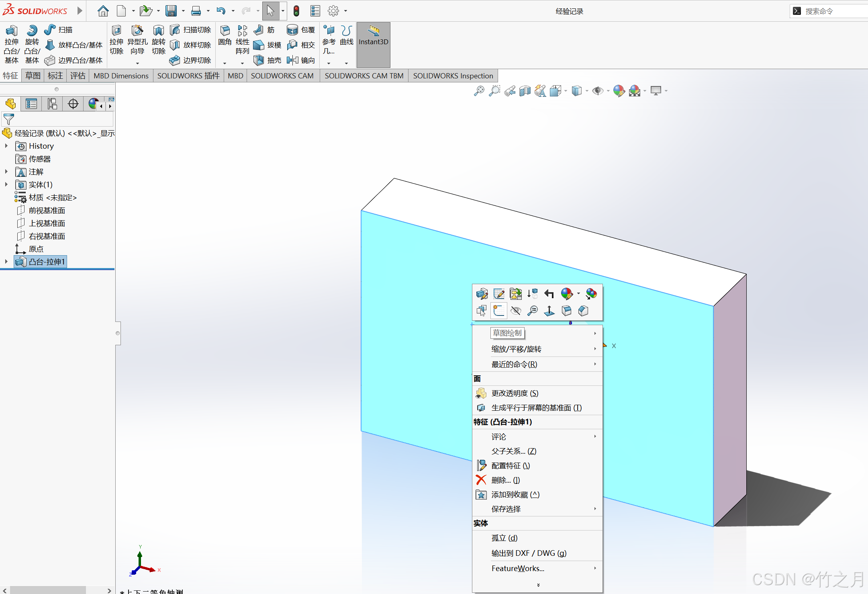Click the 前视基准面 (Front Plane) item
This screenshot has width=868, height=594.
47,210
